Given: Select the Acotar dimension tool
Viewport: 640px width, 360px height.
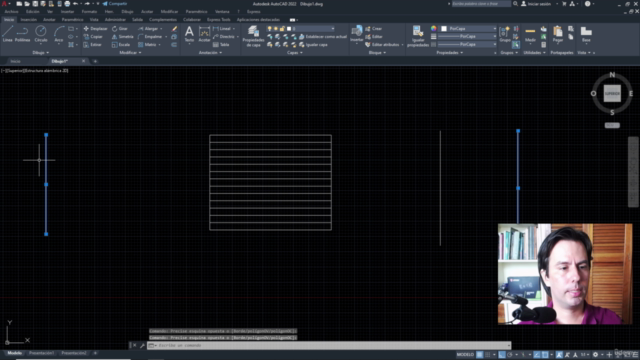Looking at the screenshot, I should point(204,34).
